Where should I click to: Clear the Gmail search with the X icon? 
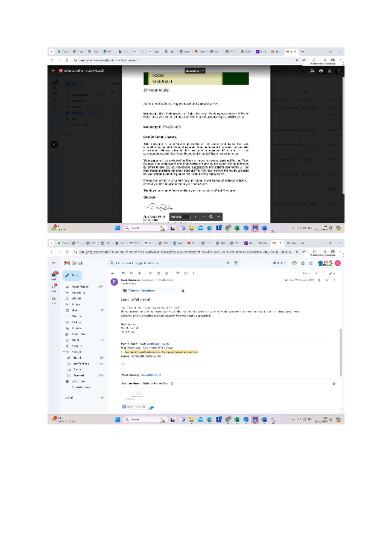coord(228,263)
